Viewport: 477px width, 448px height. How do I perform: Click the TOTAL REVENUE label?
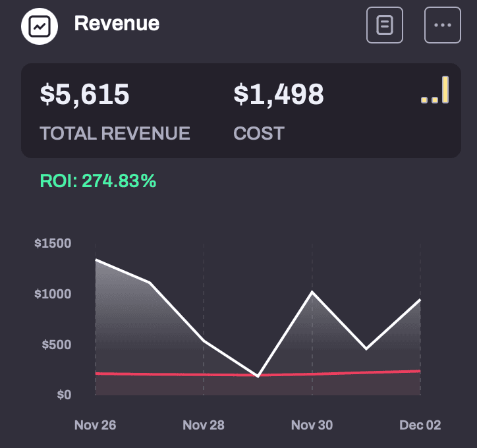point(115,133)
